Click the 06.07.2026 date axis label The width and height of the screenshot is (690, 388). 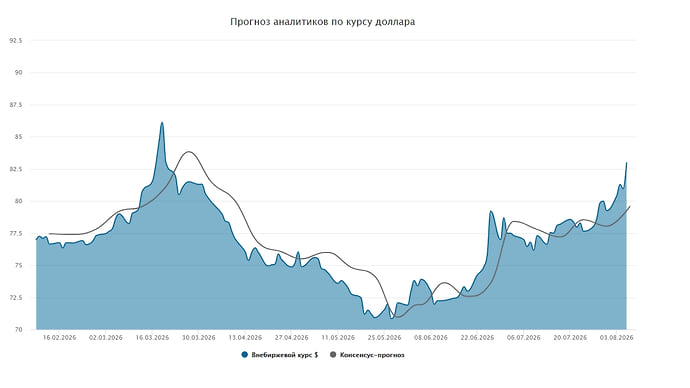pos(524,338)
